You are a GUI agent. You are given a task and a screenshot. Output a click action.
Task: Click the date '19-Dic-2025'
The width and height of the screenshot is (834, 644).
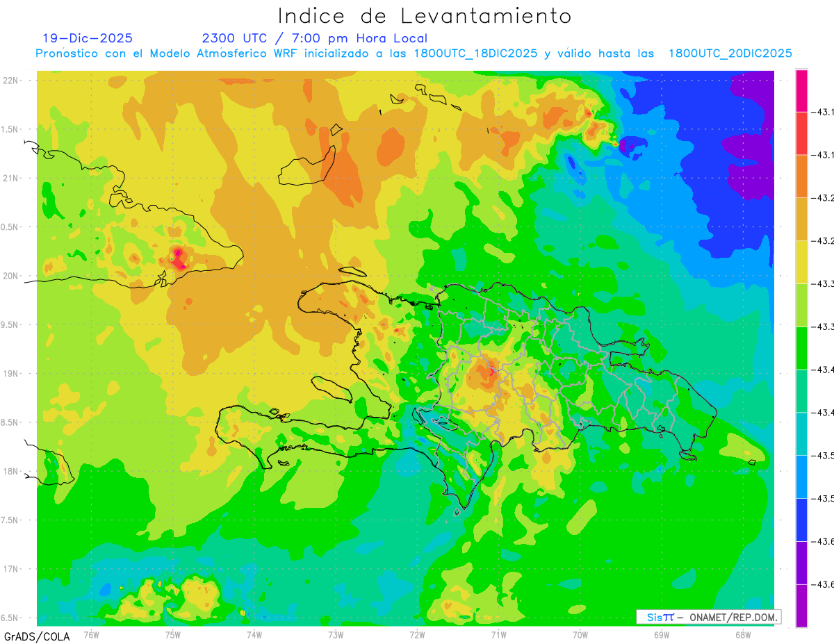point(87,38)
